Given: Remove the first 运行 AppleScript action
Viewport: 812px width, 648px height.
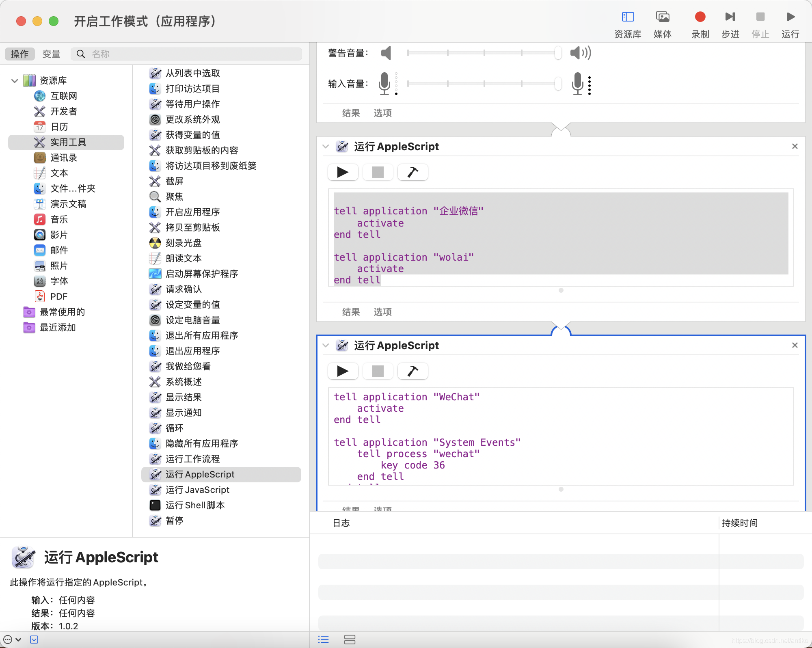Looking at the screenshot, I should (x=795, y=146).
